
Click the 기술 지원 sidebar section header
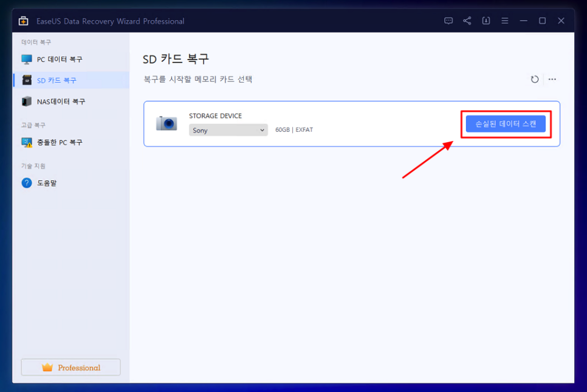click(33, 166)
